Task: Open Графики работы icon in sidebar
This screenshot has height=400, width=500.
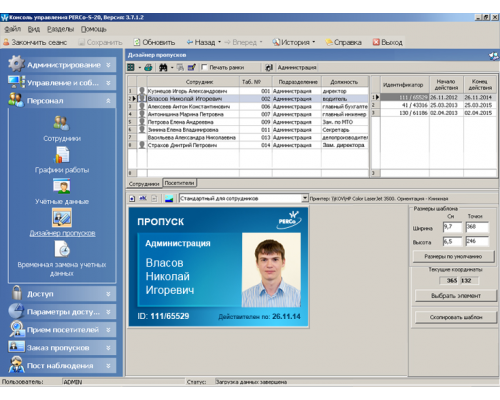Action: click(62, 155)
